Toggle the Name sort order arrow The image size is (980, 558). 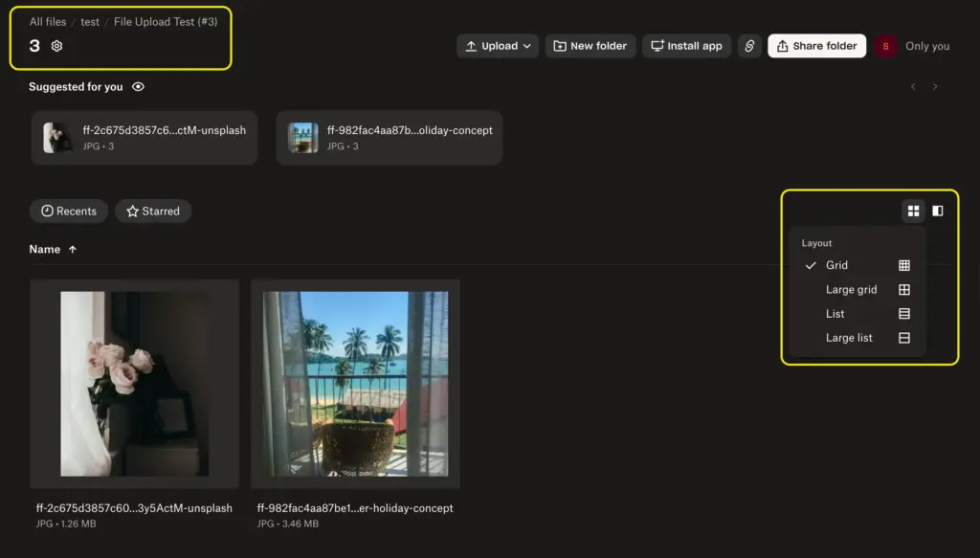[71, 249]
